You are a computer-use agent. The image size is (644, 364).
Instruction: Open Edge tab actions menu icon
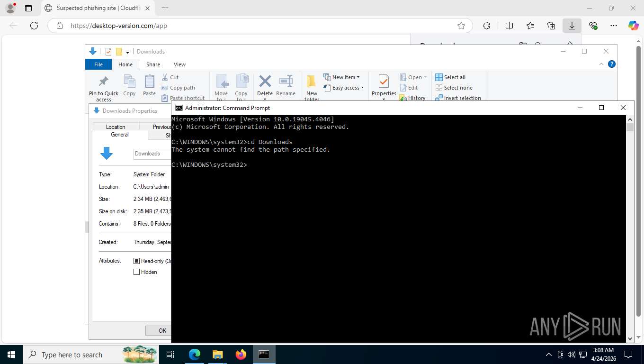[x=28, y=8]
